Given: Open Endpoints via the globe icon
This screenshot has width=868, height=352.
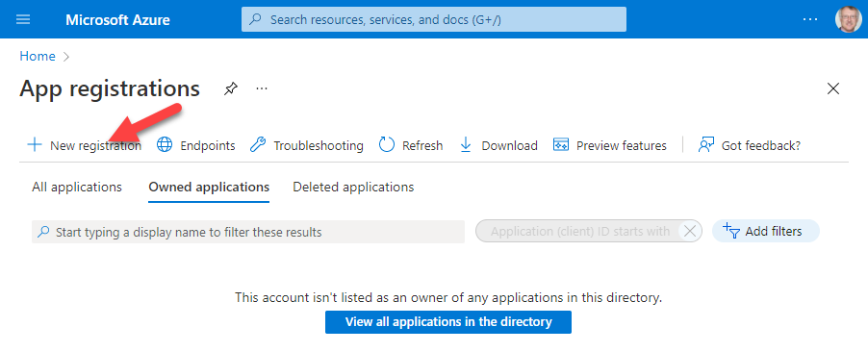Looking at the screenshot, I should click(165, 145).
